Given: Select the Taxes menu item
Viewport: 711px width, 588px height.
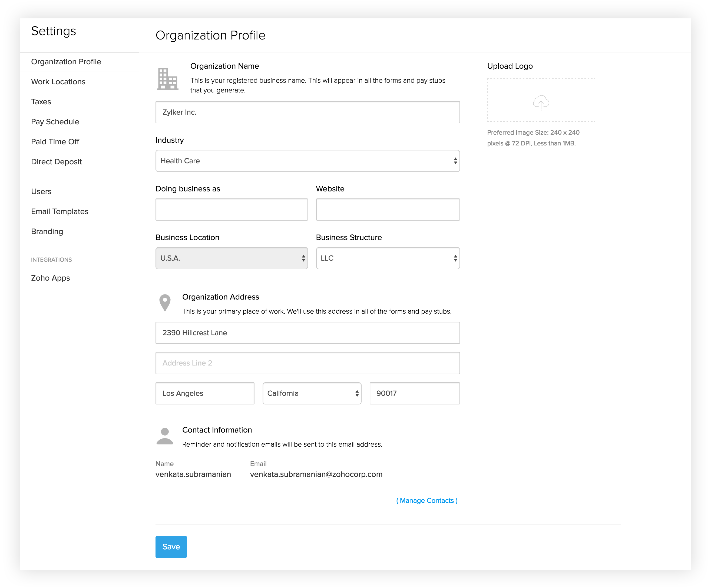Looking at the screenshot, I should coord(41,102).
